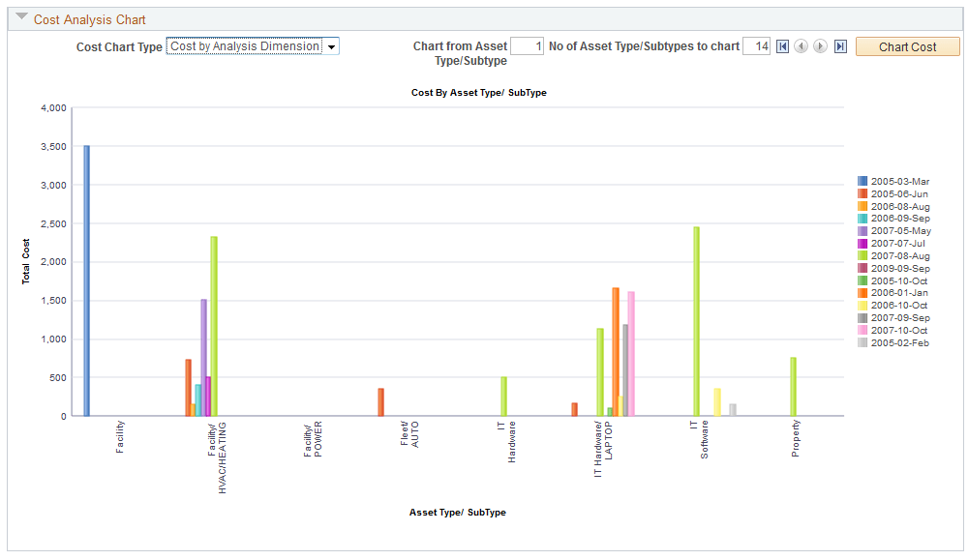Click the previous-row navigation arrow
Viewport: 968px width, 560px height.
pos(801,45)
